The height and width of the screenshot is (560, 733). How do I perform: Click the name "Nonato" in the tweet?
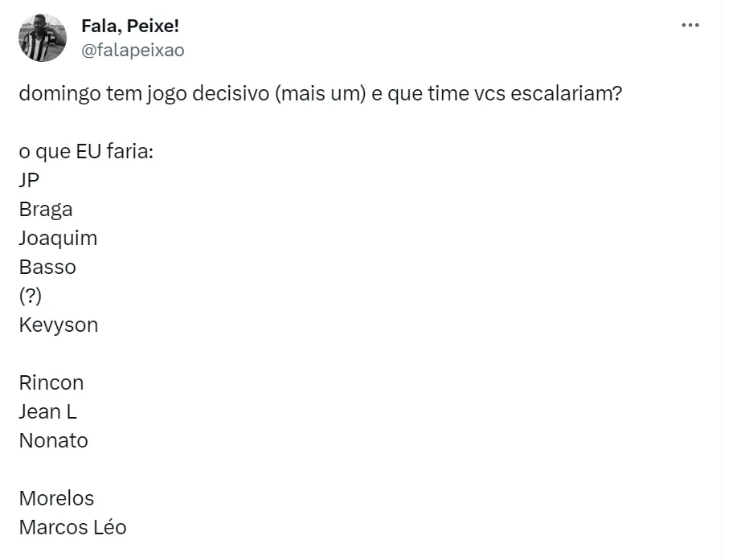54,440
